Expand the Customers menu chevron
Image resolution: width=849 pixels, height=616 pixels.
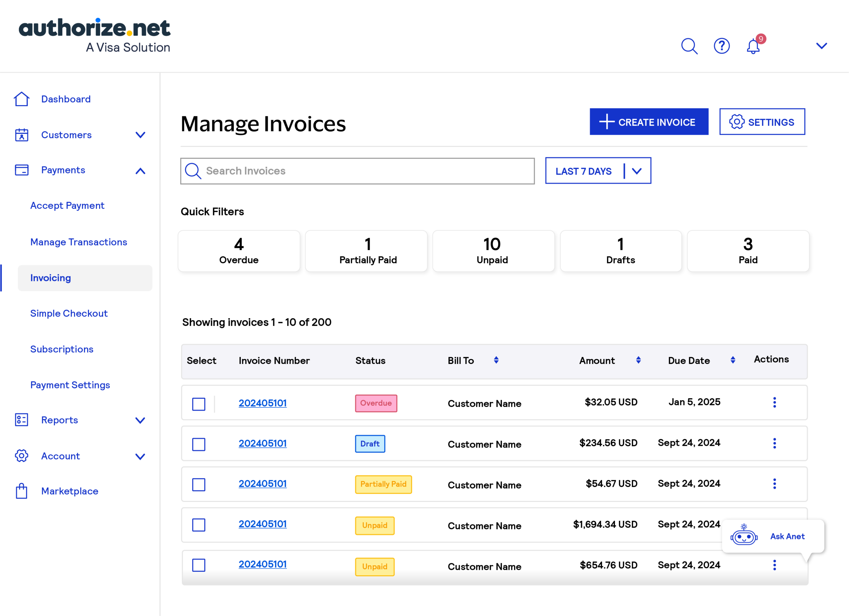[140, 135]
